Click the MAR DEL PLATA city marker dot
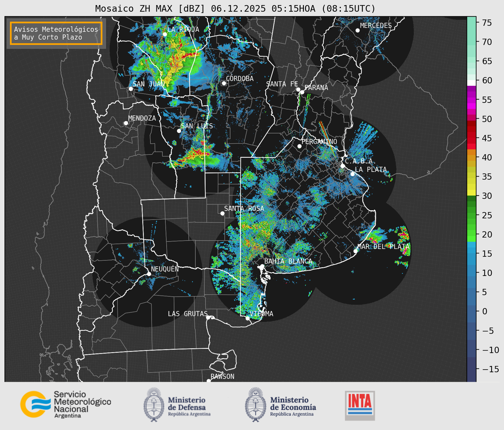This screenshot has height=430, width=504. tap(356, 251)
